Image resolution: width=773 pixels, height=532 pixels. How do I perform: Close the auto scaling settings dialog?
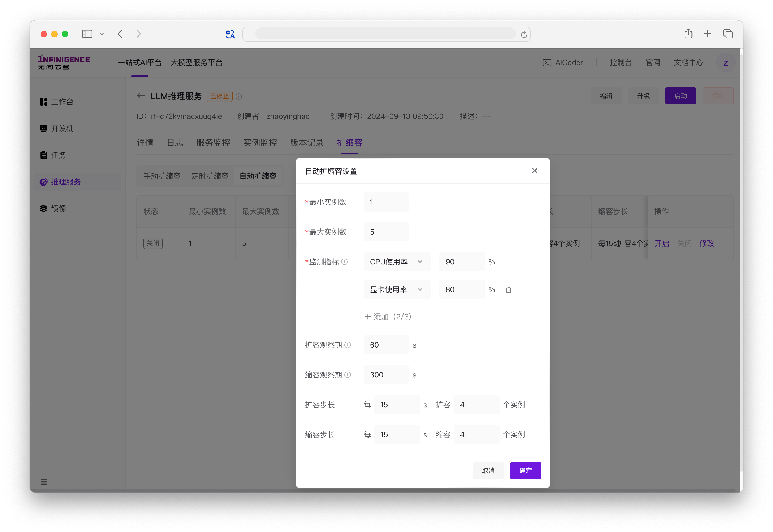click(x=534, y=171)
